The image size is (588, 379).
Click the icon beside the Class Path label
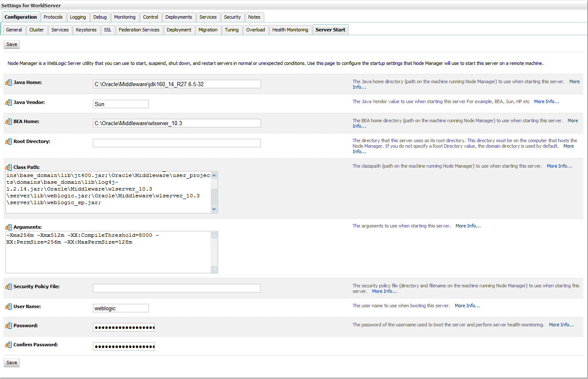coord(8,167)
